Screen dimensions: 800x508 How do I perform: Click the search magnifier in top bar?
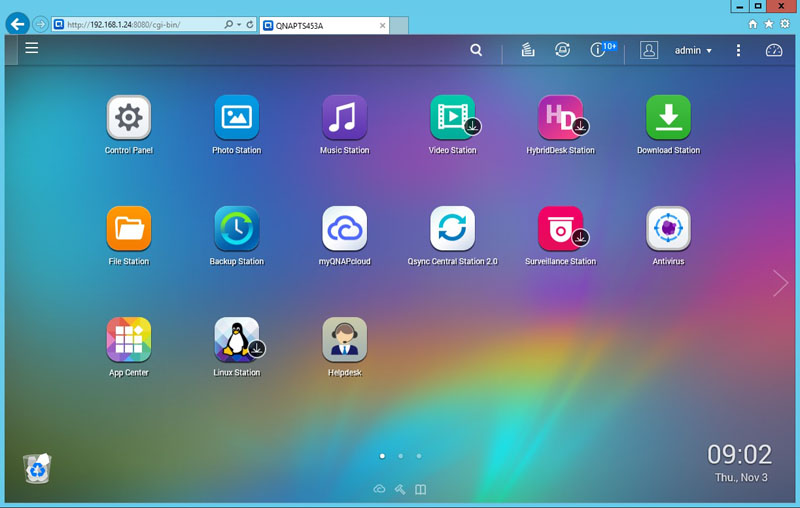click(x=476, y=50)
